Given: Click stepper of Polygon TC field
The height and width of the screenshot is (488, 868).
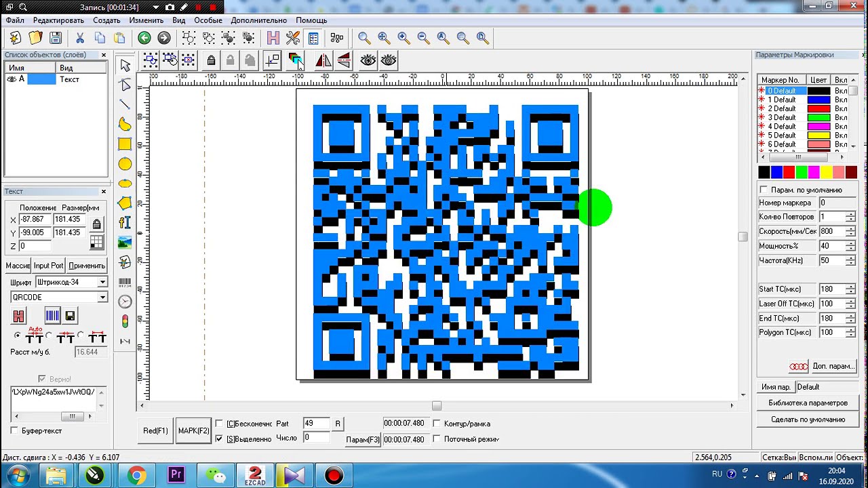Looking at the screenshot, I should (850, 332).
